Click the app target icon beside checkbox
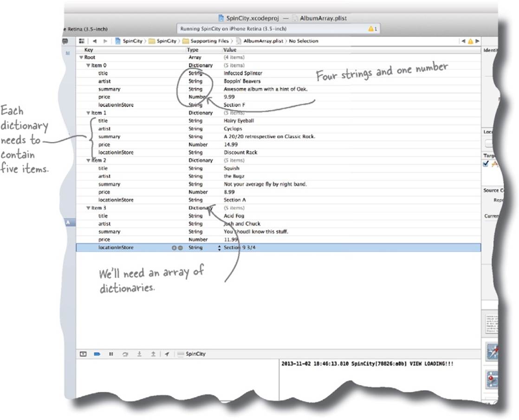519x420 pixels. click(494, 163)
